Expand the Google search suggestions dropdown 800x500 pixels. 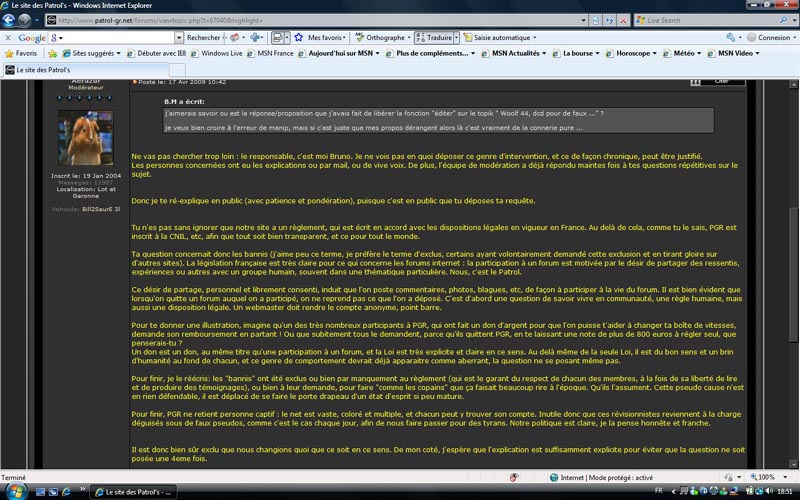pyautogui.click(x=179, y=38)
